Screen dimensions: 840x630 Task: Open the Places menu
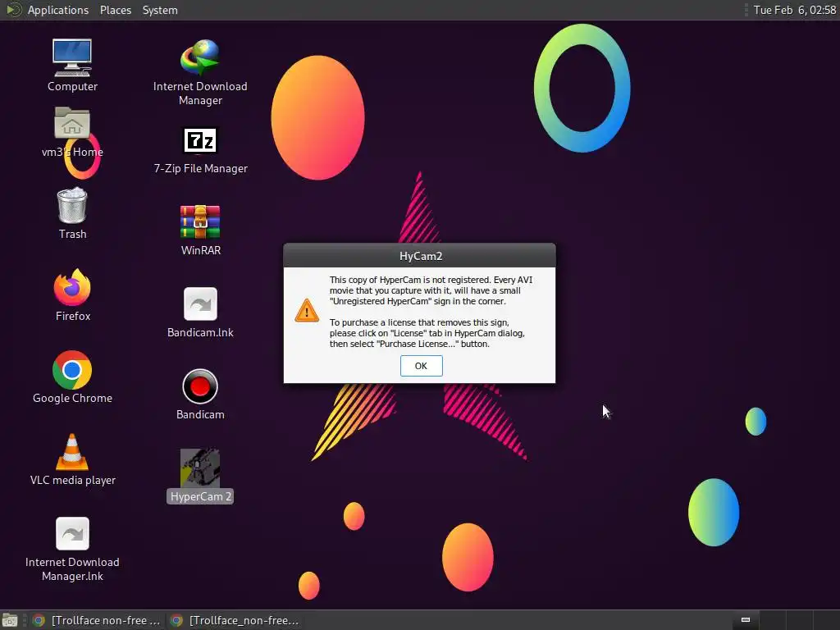coord(116,10)
